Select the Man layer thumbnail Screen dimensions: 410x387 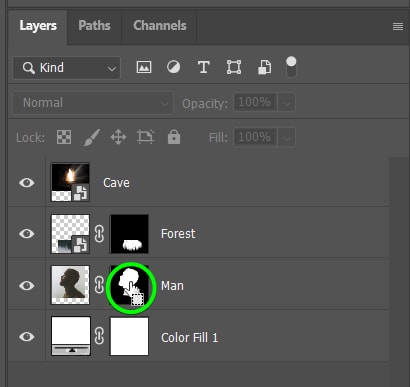pos(70,285)
